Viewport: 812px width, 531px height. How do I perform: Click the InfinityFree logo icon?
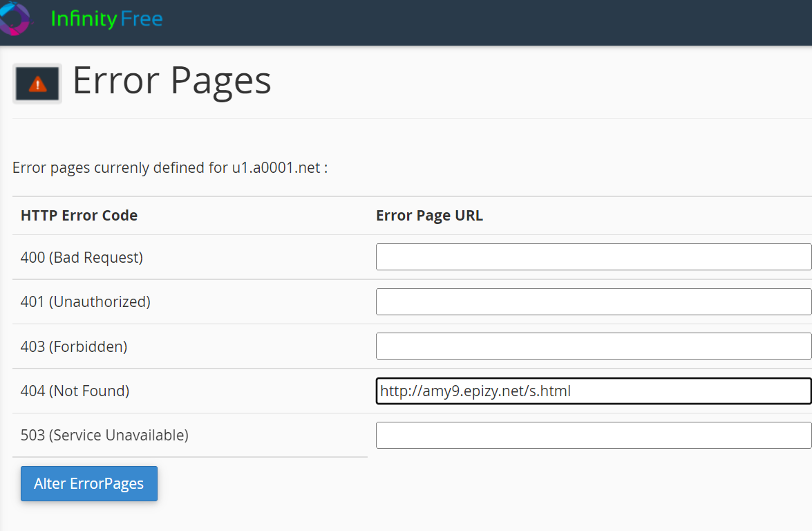tap(15, 19)
